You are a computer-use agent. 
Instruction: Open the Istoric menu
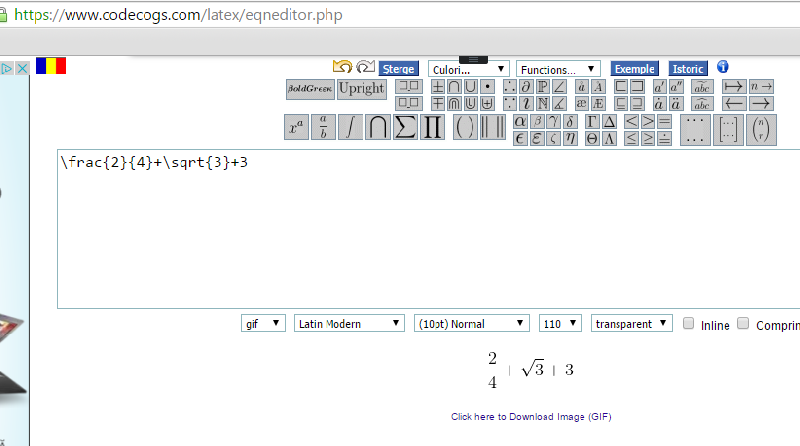point(688,69)
